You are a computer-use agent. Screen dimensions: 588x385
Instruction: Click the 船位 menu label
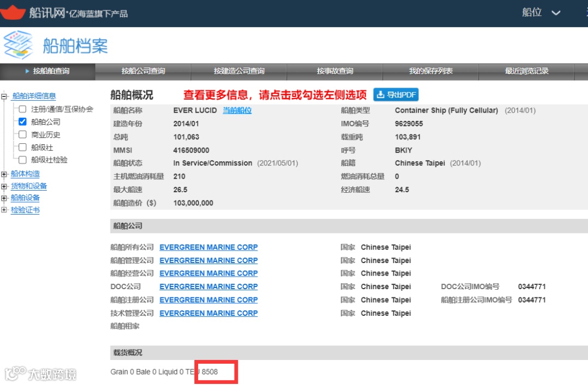pos(532,13)
